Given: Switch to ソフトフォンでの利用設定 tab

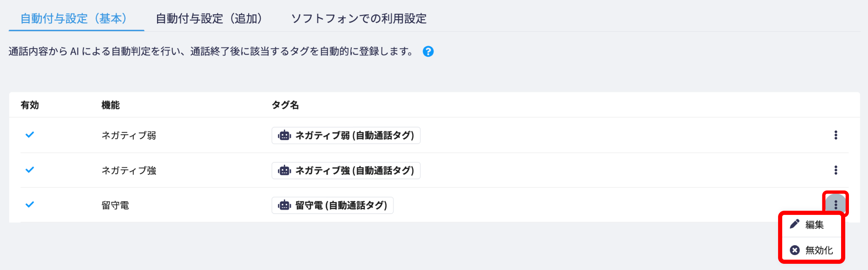Looking at the screenshot, I should click(x=359, y=19).
